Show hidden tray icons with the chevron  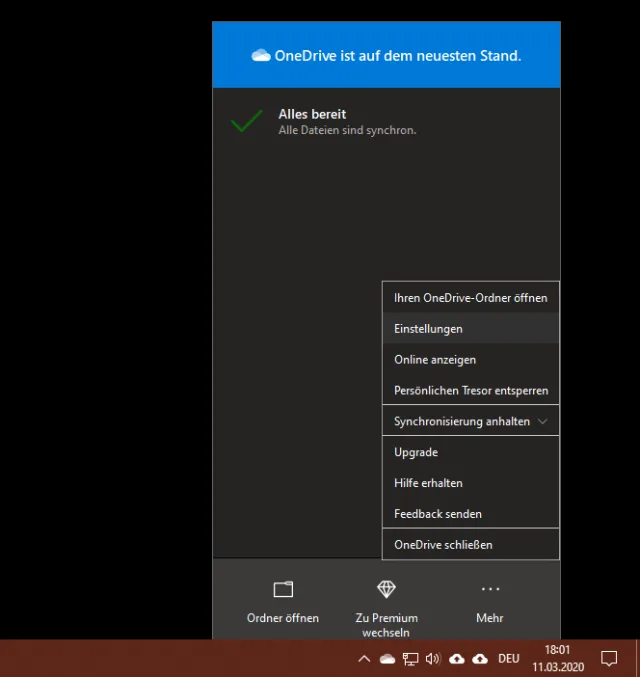click(364, 658)
